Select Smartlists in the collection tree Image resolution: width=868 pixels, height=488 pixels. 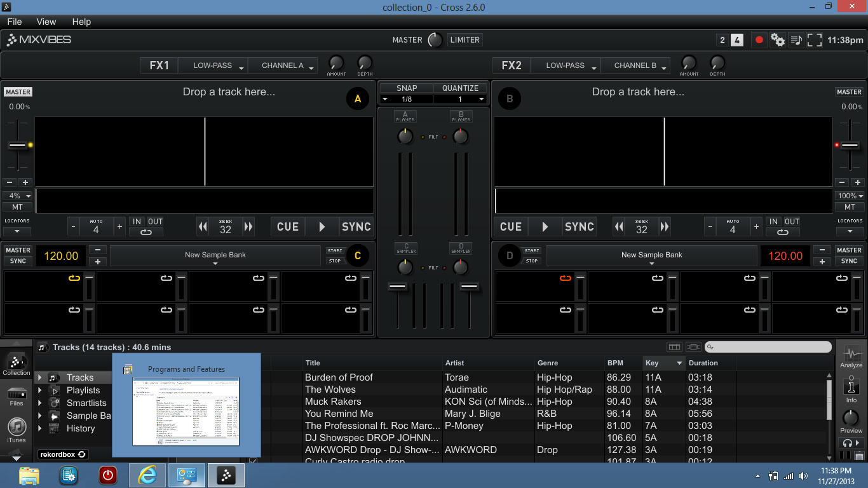coord(86,403)
